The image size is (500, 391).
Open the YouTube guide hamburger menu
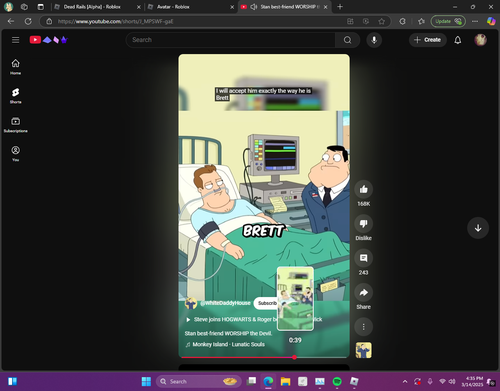click(15, 40)
